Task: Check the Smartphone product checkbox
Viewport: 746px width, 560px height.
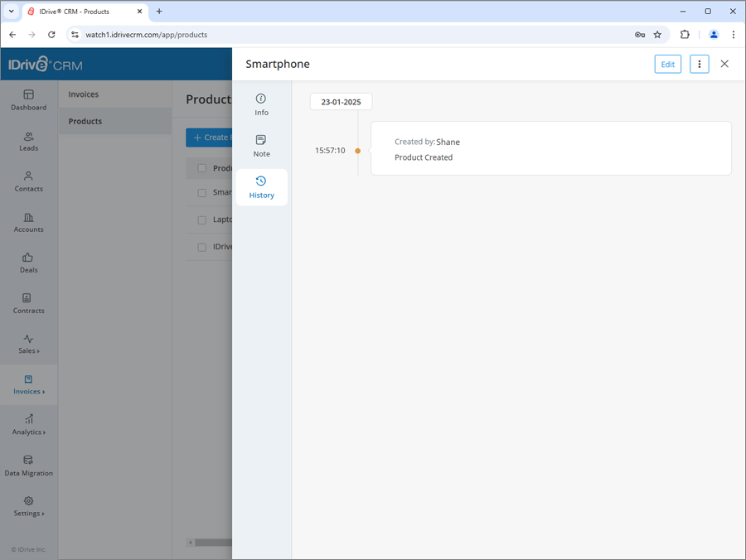Action: point(202,191)
